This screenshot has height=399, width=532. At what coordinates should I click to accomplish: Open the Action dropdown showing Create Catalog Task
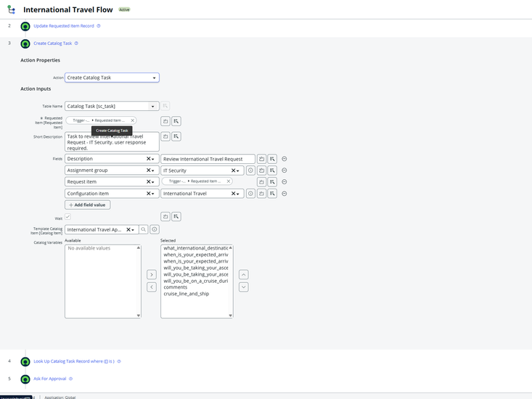click(112, 78)
